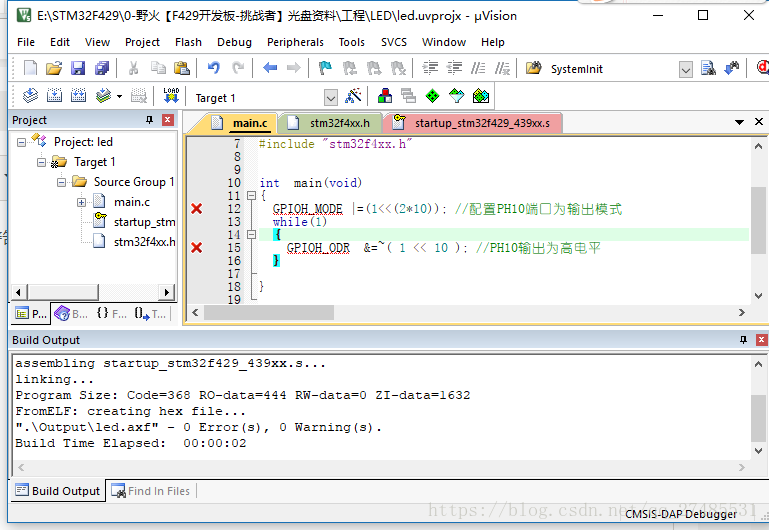
Task: Collapse code fold at line 14
Action: click(x=251, y=234)
